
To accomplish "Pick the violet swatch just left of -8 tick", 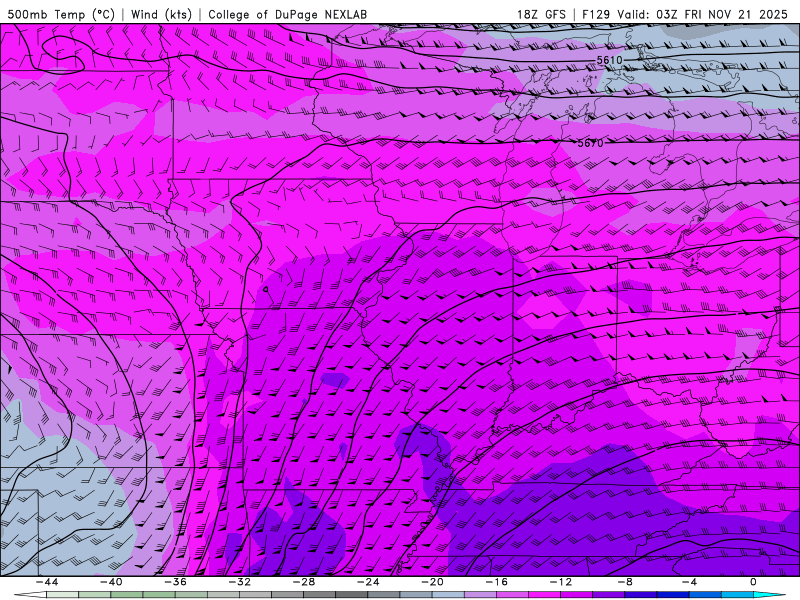I will click(609, 594).
